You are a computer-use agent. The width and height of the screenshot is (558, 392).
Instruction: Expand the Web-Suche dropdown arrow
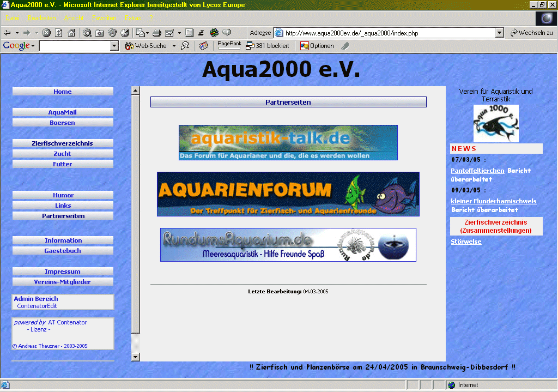click(x=174, y=46)
